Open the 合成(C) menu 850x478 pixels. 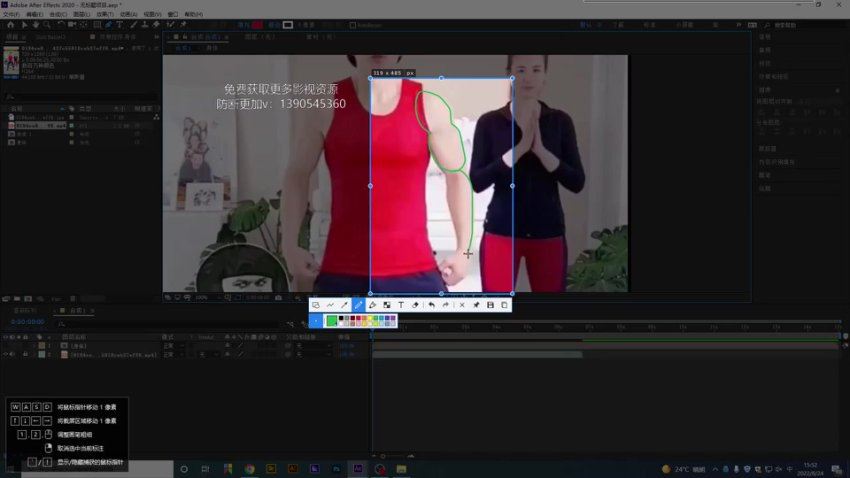tap(58, 14)
